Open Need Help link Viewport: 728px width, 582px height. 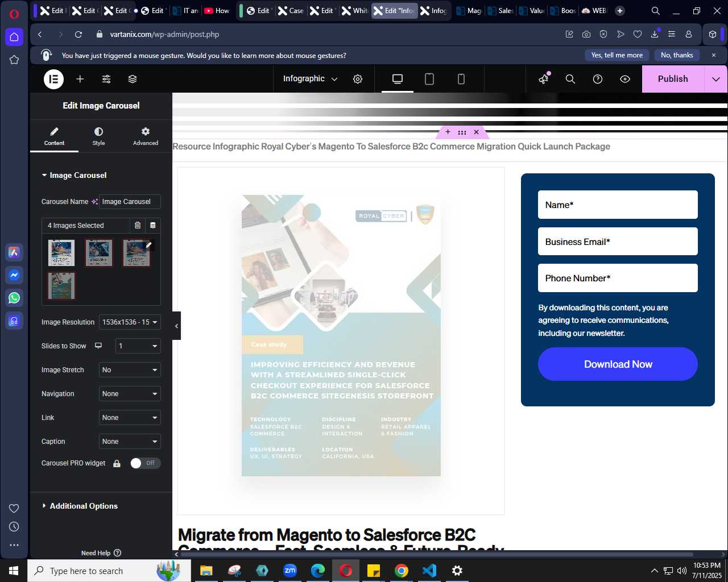pyautogui.click(x=101, y=553)
